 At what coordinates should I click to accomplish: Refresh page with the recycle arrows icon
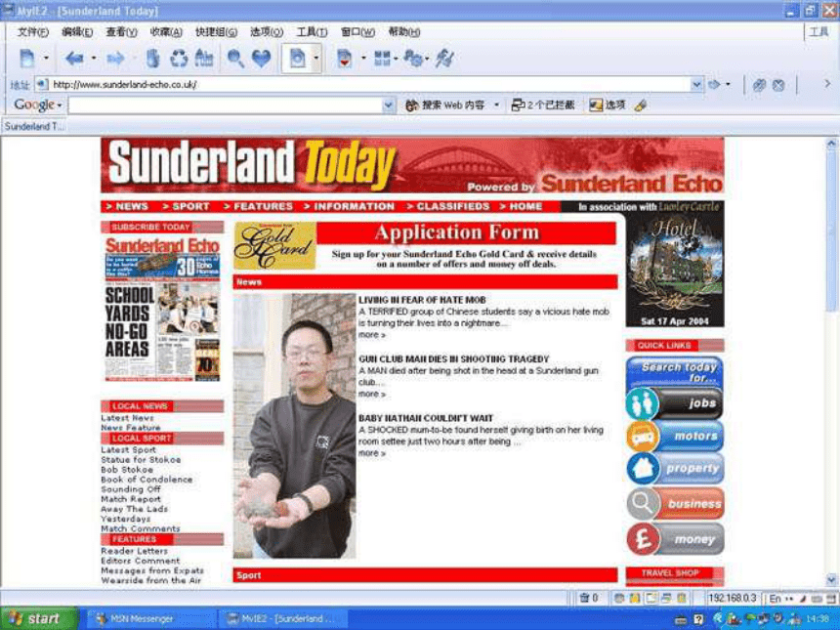179,58
